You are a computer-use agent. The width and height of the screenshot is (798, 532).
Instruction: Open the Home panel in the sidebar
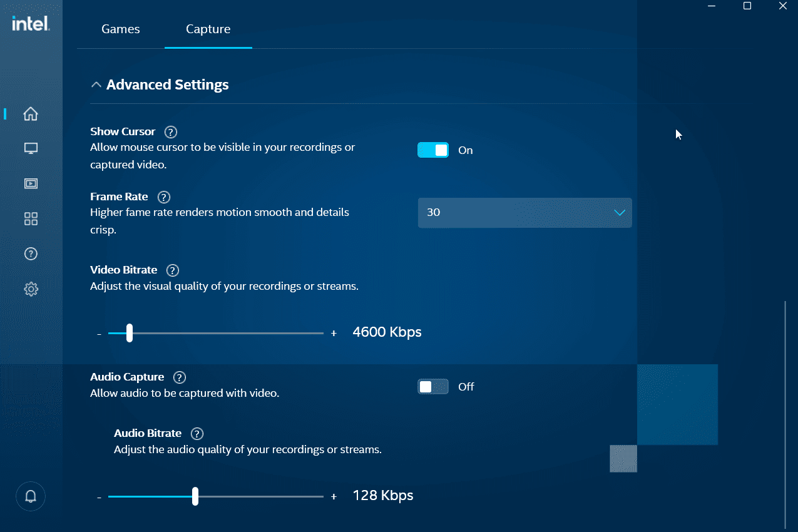pos(31,114)
